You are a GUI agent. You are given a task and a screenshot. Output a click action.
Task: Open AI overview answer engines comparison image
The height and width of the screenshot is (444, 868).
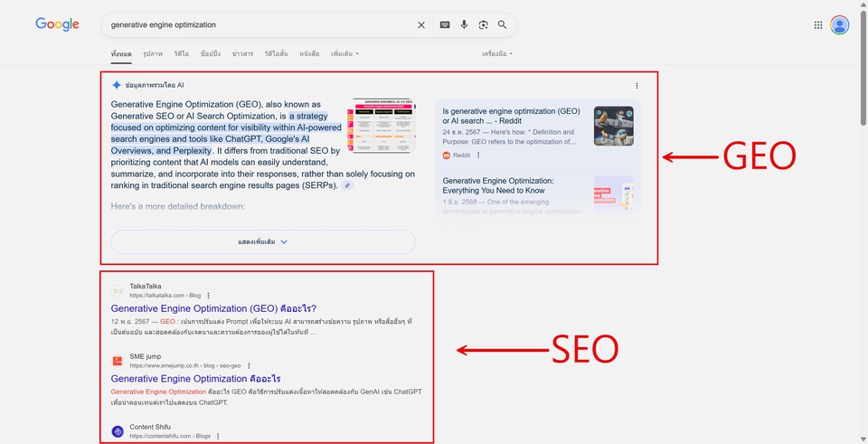(x=382, y=126)
